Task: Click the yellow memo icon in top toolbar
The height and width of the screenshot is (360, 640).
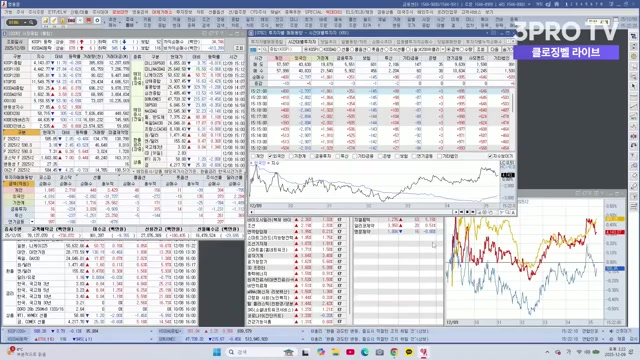Action: point(45,21)
